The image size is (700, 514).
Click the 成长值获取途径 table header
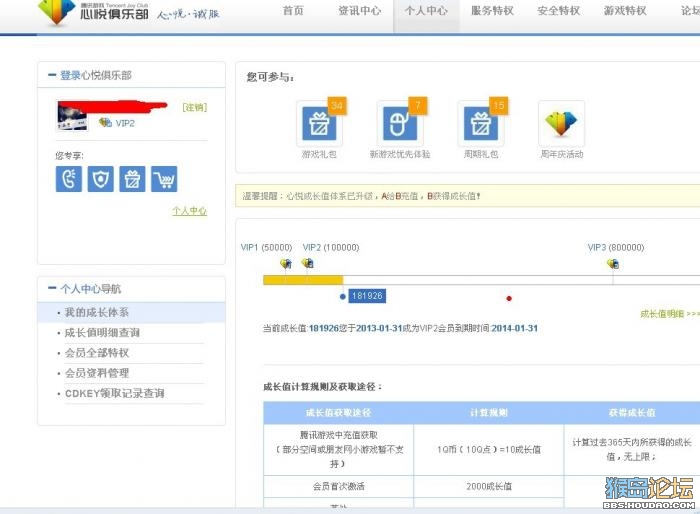338,413
